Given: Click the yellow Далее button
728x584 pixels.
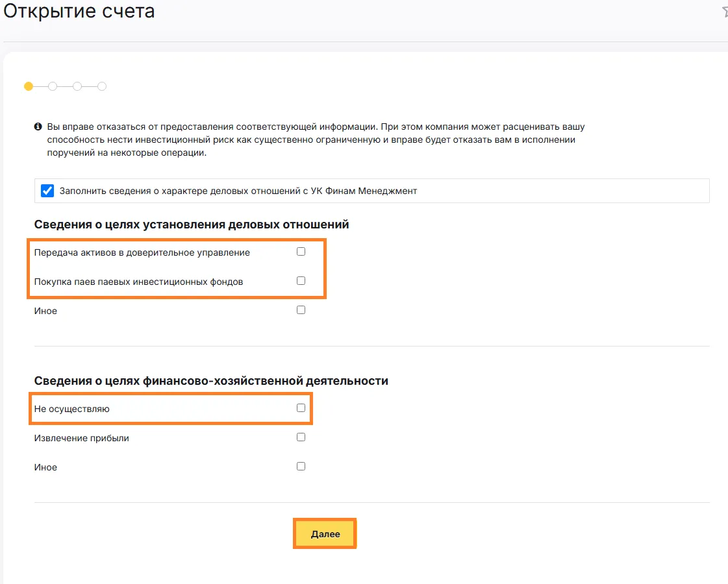Looking at the screenshot, I should coord(325,534).
